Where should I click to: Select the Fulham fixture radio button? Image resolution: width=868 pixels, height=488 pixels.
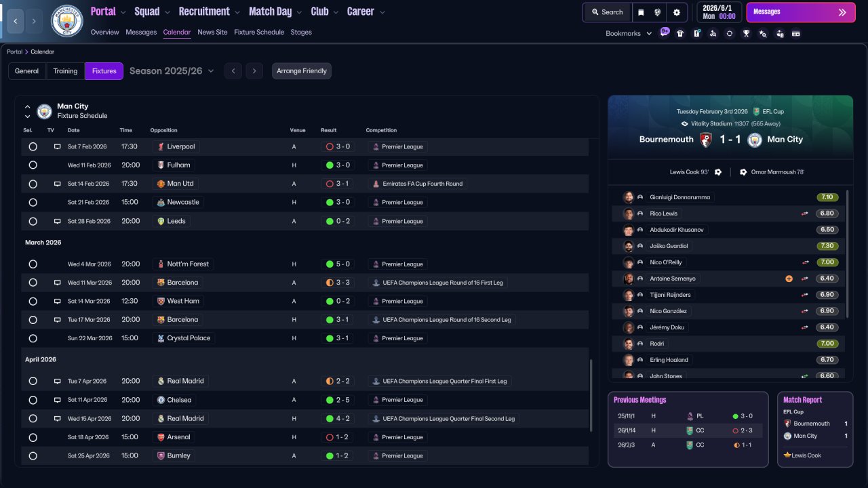click(x=33, y=165)
